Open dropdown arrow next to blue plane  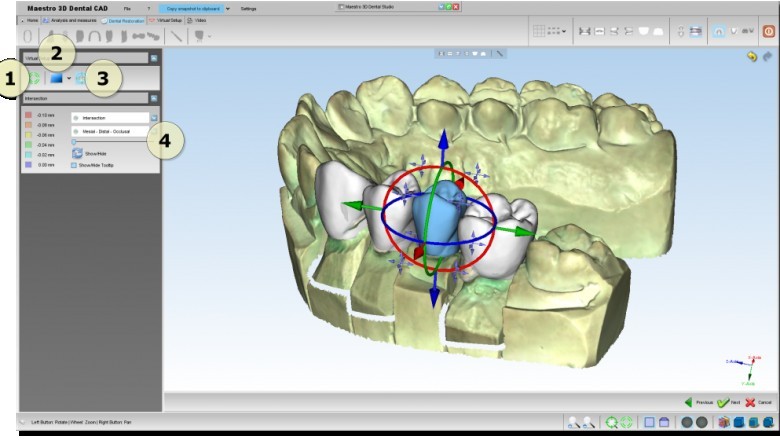coord(69,79)
